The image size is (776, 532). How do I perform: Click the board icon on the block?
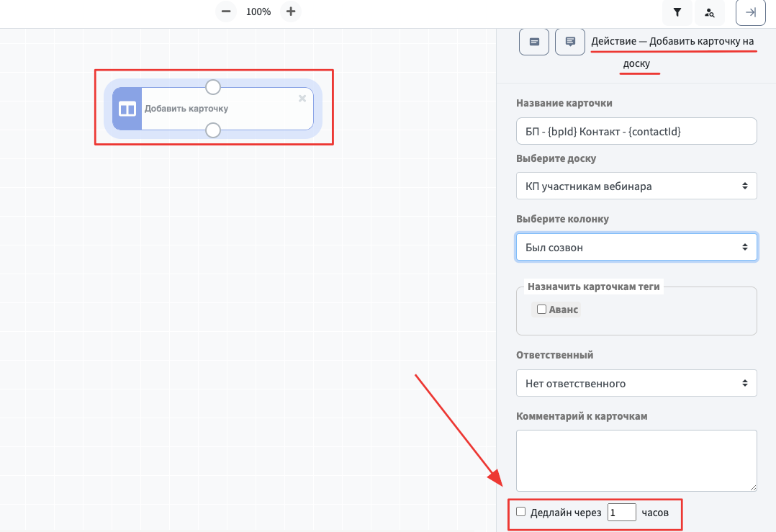(127, 109)
